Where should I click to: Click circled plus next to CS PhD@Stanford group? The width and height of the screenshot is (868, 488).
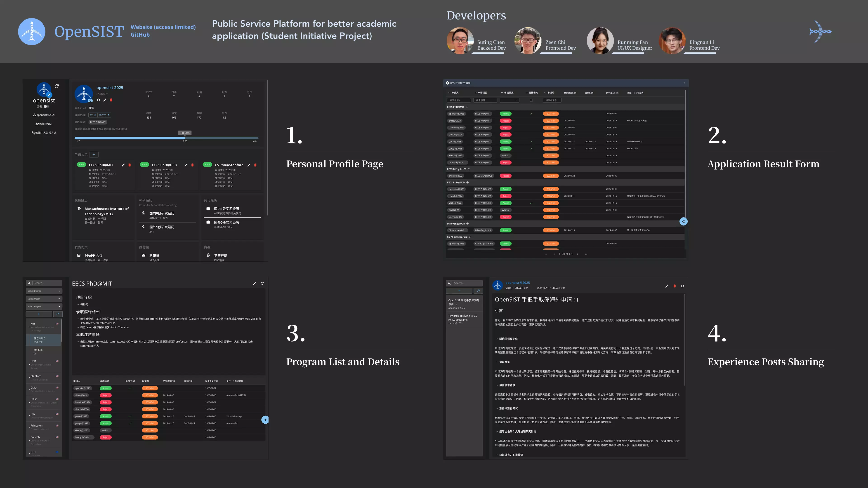click(x=470, y=237)
